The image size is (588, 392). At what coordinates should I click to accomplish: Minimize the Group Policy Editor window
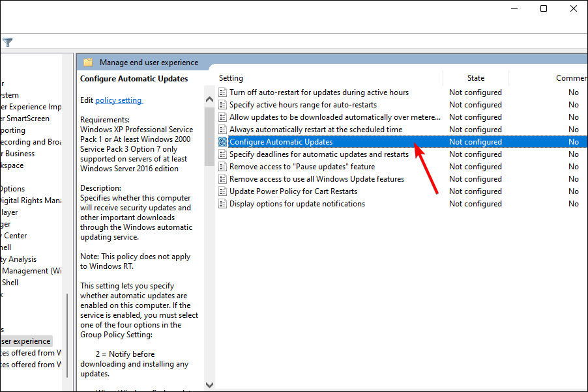point(514,8)
